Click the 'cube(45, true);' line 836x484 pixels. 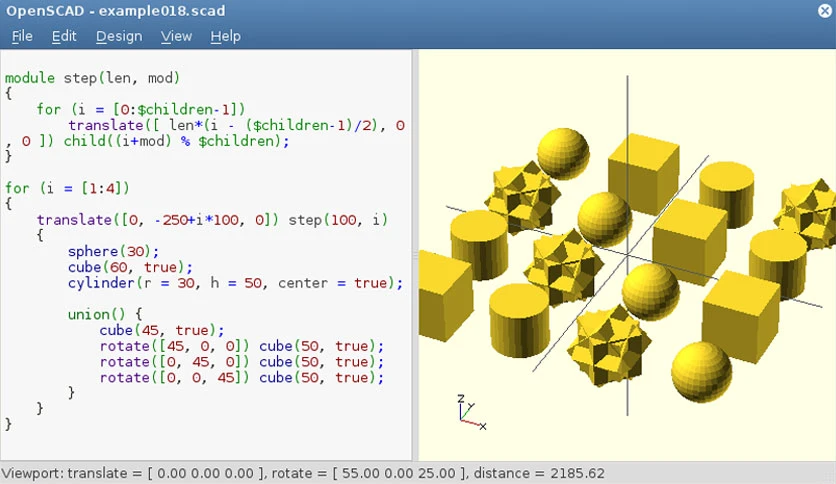pyautogui.click(x=162, y=330)
